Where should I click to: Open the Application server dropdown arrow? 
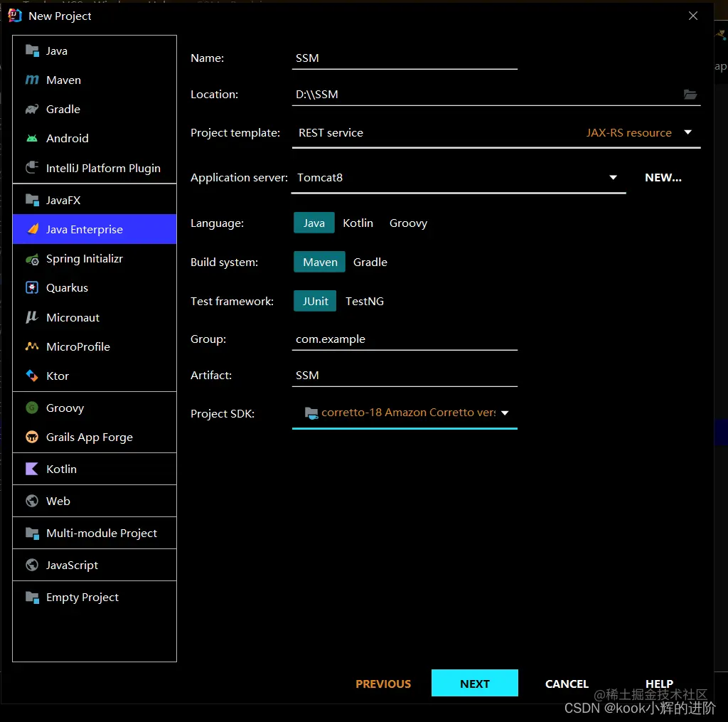click(613, 178)
